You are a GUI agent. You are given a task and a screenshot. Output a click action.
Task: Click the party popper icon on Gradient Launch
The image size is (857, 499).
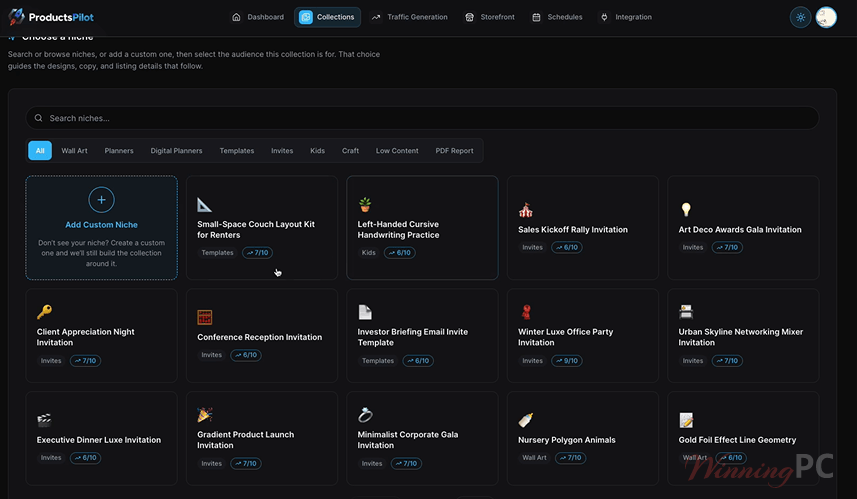204,415
